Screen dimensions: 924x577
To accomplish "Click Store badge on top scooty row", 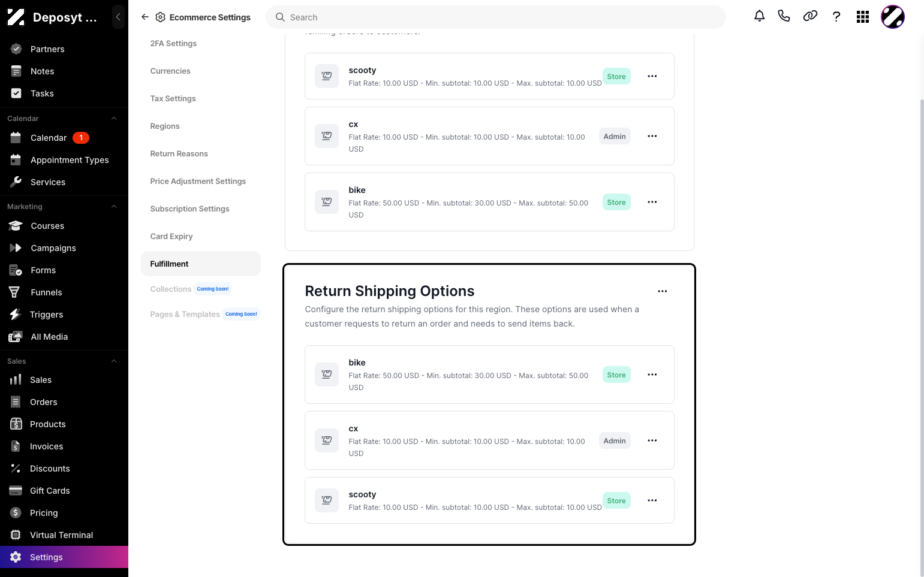I will (x=616, y=76).
